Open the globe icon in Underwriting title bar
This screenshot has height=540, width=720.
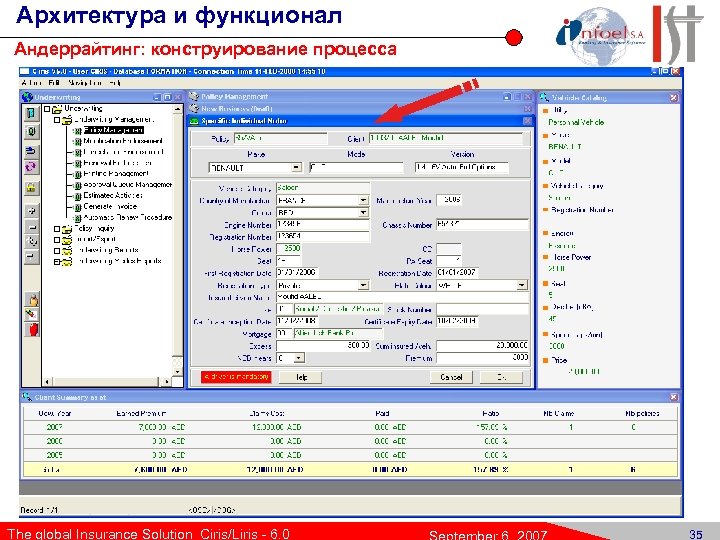tap(28, 97)
